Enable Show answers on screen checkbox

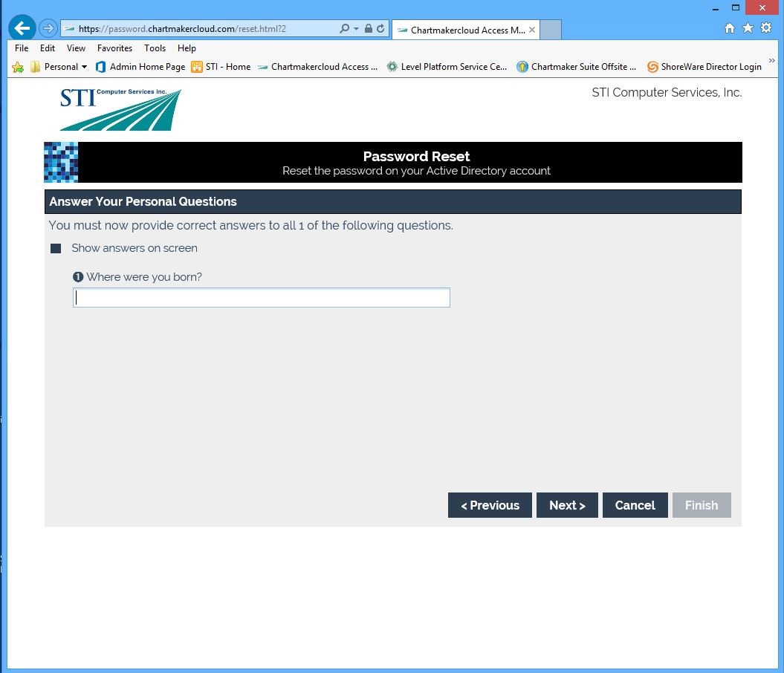pos(56,248)
